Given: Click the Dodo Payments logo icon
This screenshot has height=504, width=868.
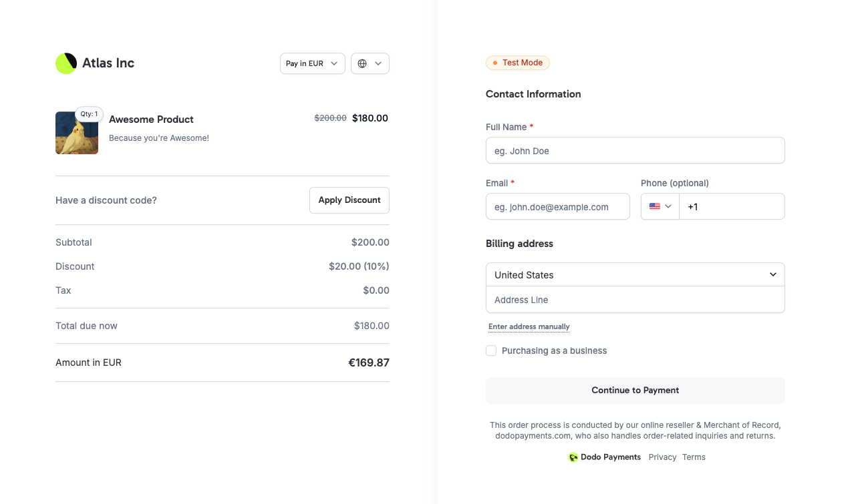Looking at the screenshot, I should tap(573, 457).
